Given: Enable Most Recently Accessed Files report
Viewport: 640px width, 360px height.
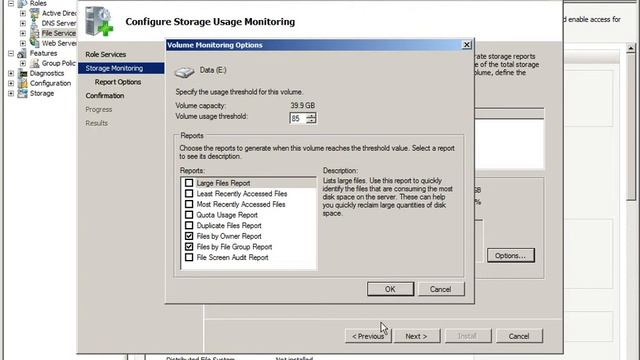Looking at the screenshot, I should click(189, 204).
